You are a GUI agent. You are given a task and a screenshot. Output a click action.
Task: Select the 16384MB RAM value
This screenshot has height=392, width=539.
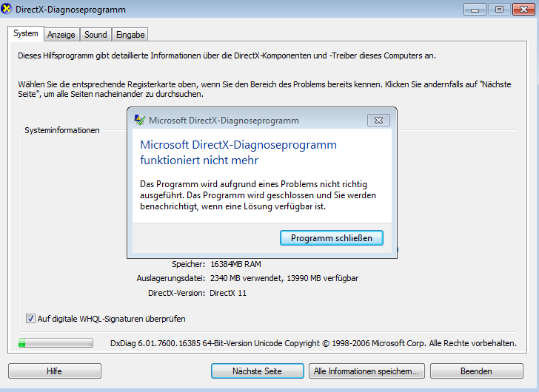pyautogui.click(x=235, y=264)
